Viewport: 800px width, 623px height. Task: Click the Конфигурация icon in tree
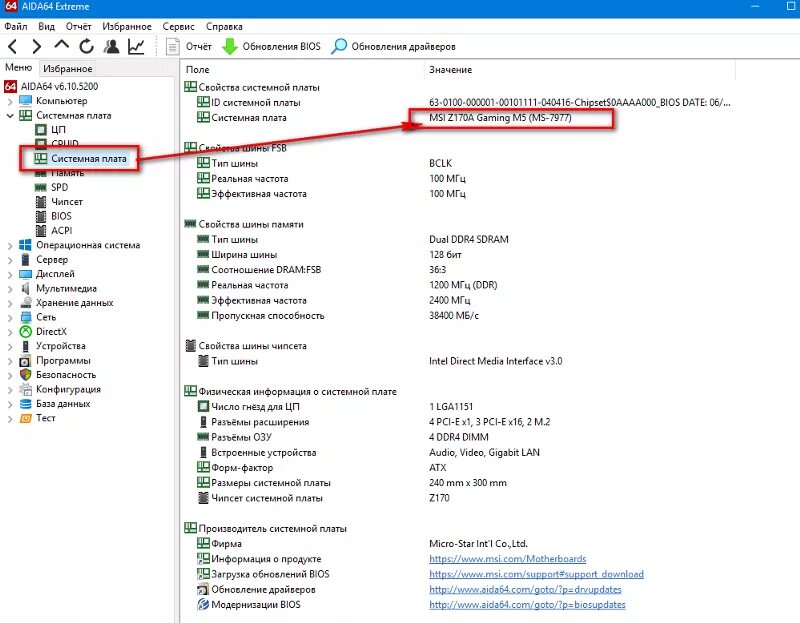coord(26,389)
